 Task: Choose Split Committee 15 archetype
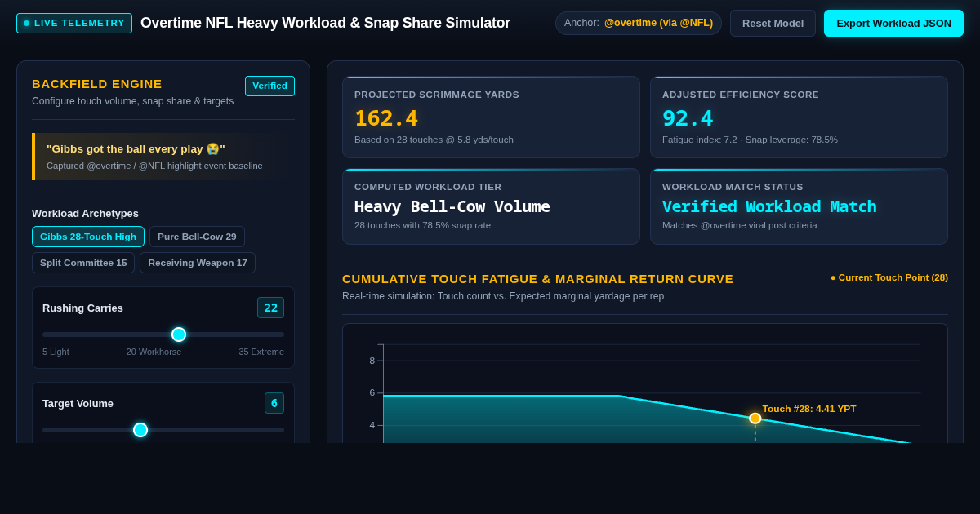tap(83, 263)
